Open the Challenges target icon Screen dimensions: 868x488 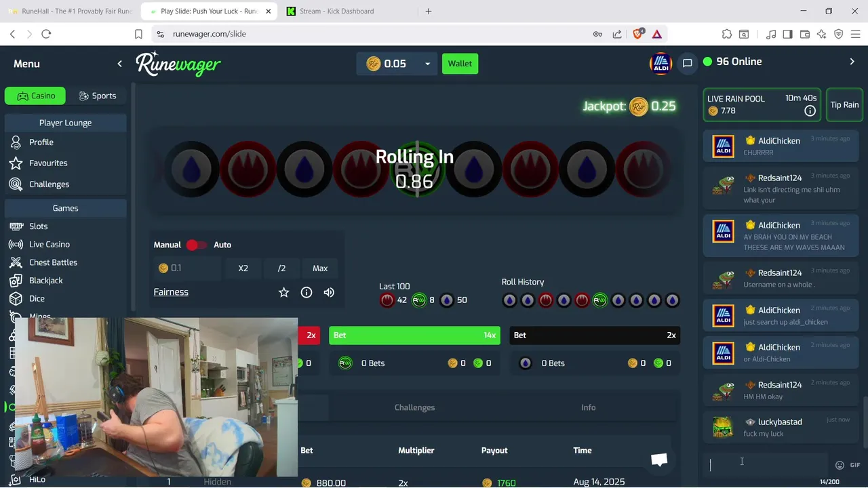(x=16, y=184)
